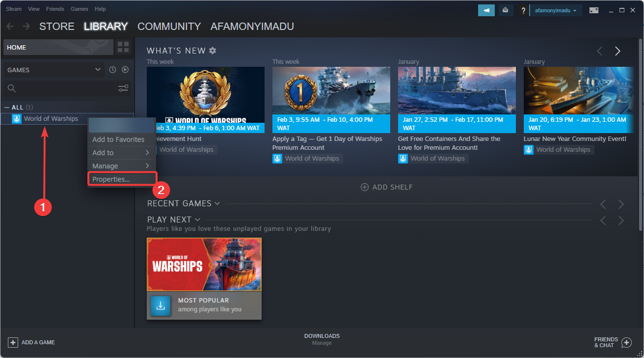This screenshot has height=358, width=644.
Task: Switch library to grid collections view
Action: pyautogui.click(x=123, y=47)
